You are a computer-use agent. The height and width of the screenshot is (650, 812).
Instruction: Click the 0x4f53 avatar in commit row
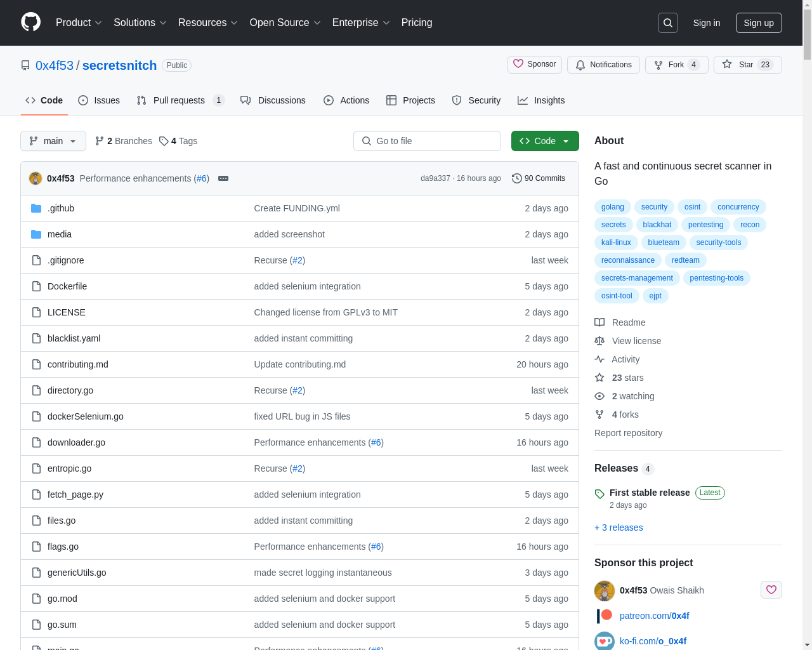36,178
